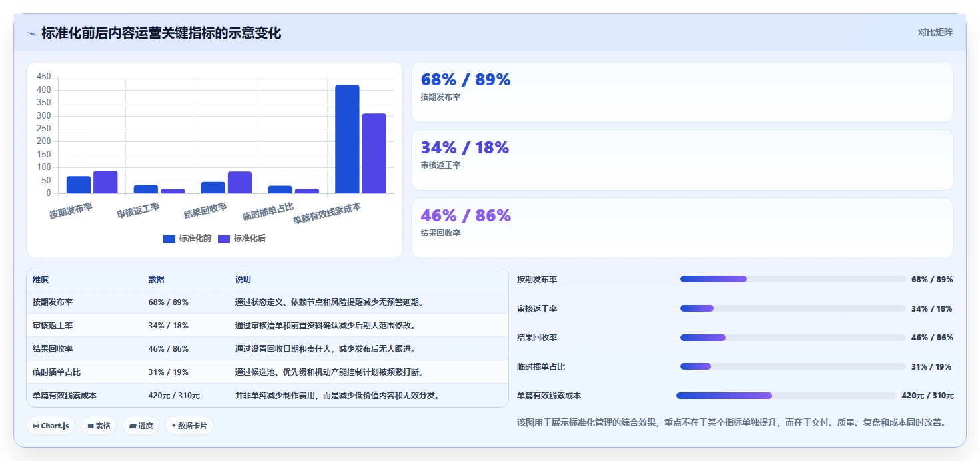Click the Chart.js tag chip

(x=51, y=426)
